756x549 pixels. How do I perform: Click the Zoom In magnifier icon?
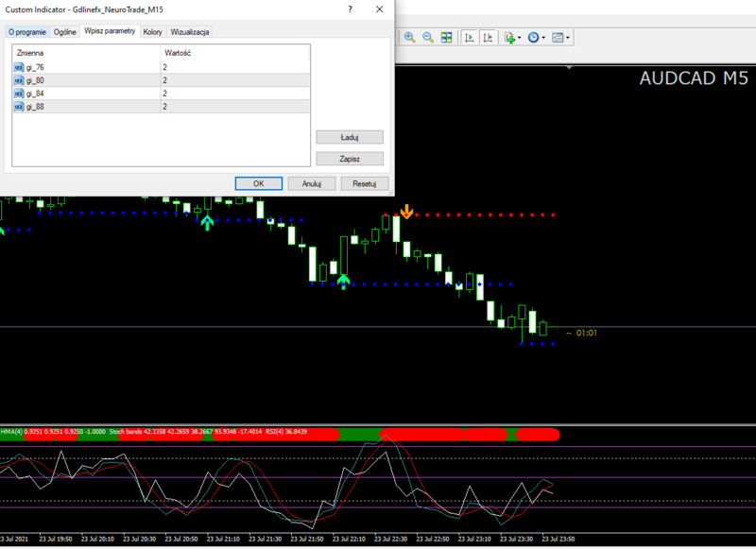tap(410, 38)
